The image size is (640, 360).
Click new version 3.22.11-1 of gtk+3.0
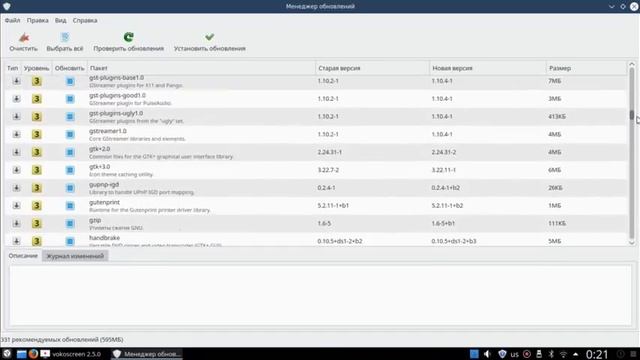(443, 170)
